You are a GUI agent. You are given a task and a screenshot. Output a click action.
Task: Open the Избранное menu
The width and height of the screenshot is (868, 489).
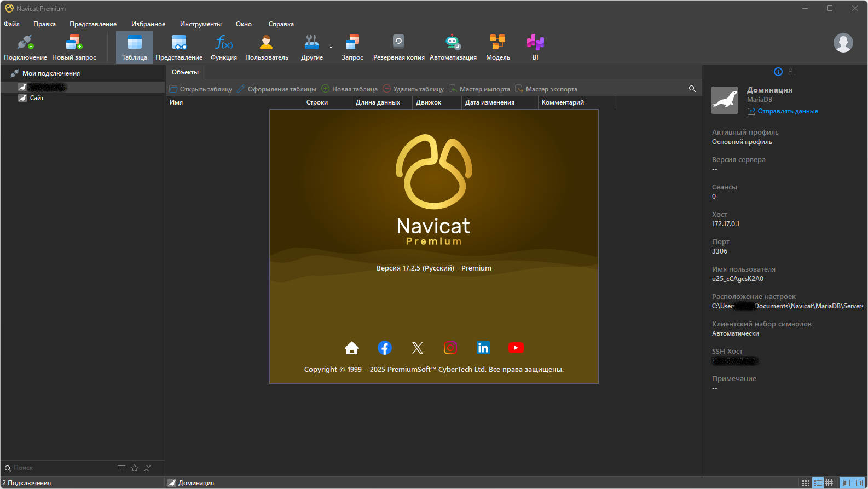coord(148,24)
